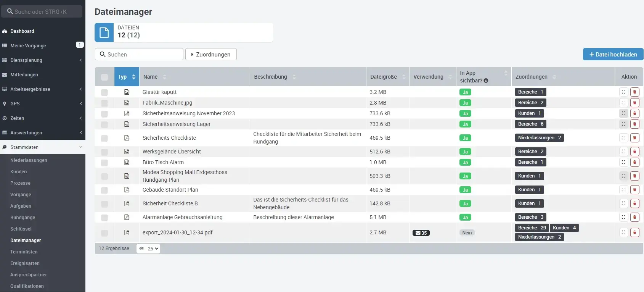Screen dimensions: 644x292
Task: Select checkbox for Sicherheits-Checkliste
Action: point(104,138)
